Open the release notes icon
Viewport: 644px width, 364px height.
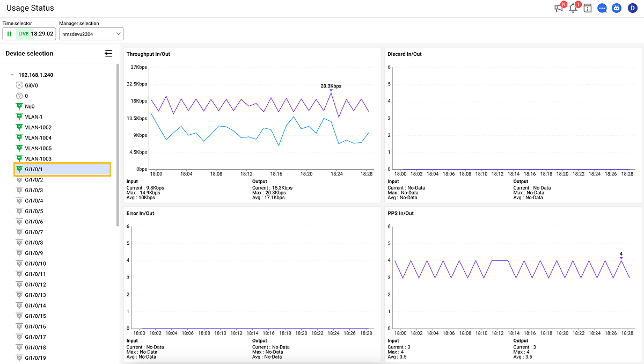587,8
